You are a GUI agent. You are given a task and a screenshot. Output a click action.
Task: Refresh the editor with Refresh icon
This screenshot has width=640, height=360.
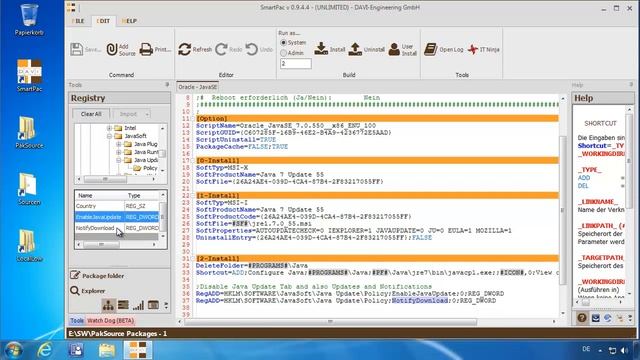[184, 49]
